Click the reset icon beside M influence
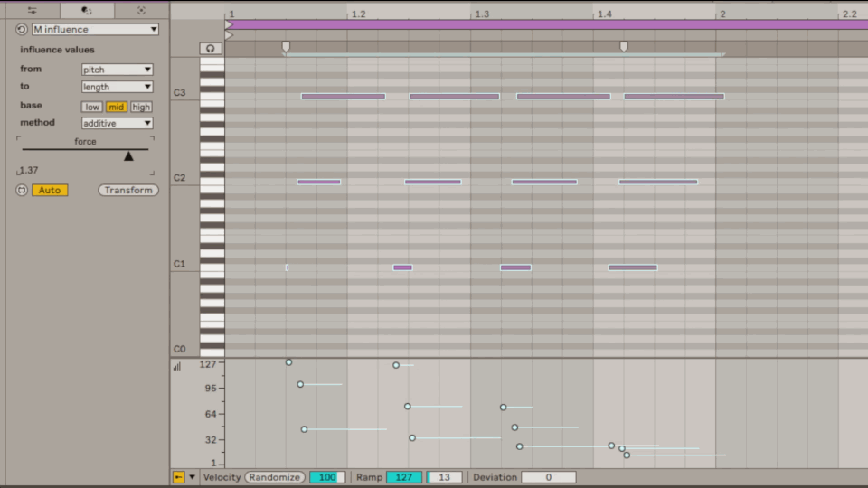Image resolution: width=868 pixels, height=488 pixels. [22, 29]
